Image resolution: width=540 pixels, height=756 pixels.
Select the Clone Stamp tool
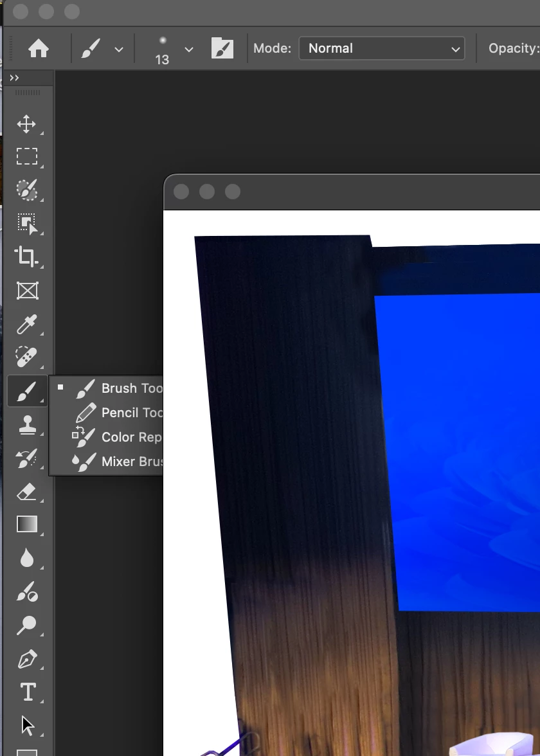click(x=27, y=425)
